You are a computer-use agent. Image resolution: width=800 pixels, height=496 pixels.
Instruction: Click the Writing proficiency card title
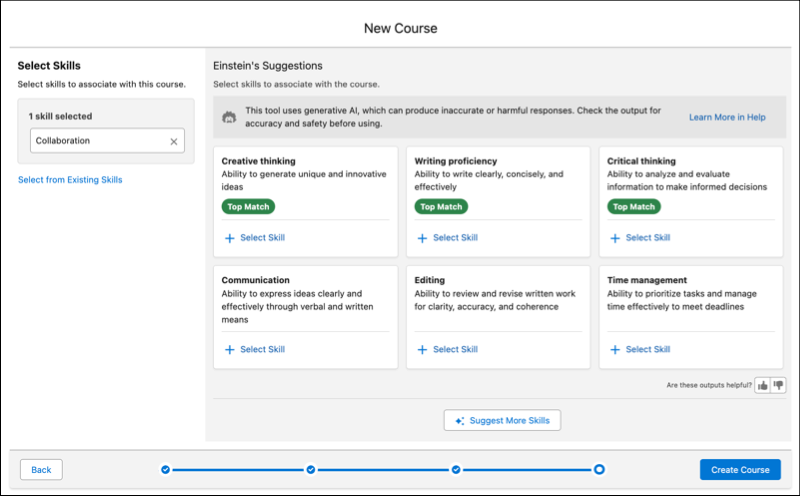pyautogui.click(x=456, y=161)
